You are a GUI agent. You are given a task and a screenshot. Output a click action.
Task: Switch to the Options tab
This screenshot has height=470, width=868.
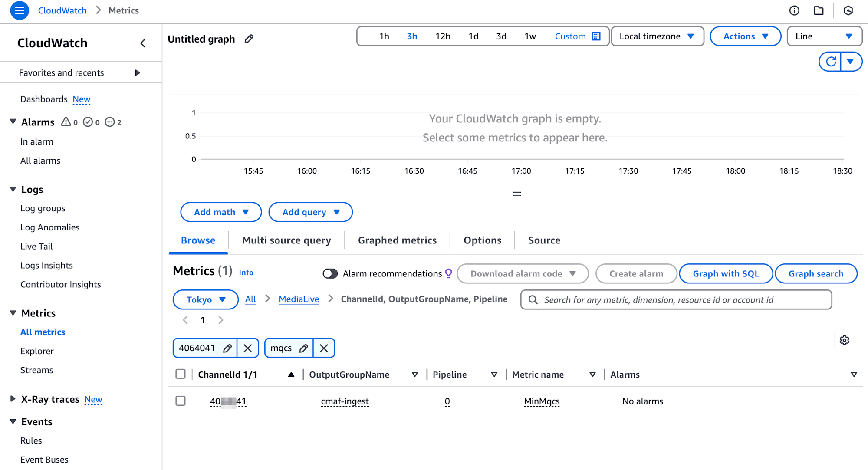tap(482, 240)
